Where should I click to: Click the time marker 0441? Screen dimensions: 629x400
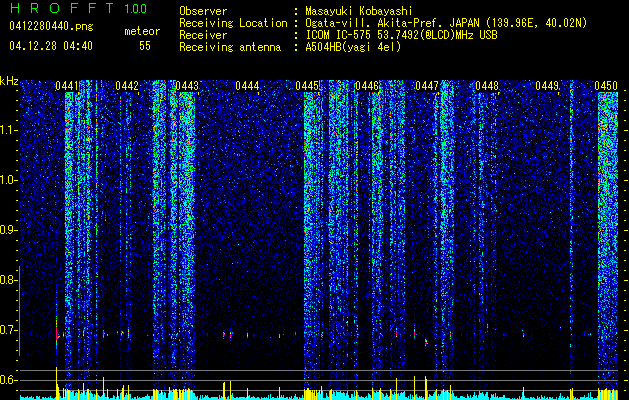67,86
